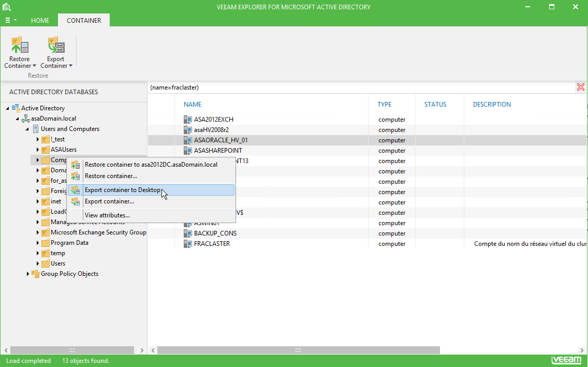Collapse the asaDomain.local node

click(x=17, y=119)
